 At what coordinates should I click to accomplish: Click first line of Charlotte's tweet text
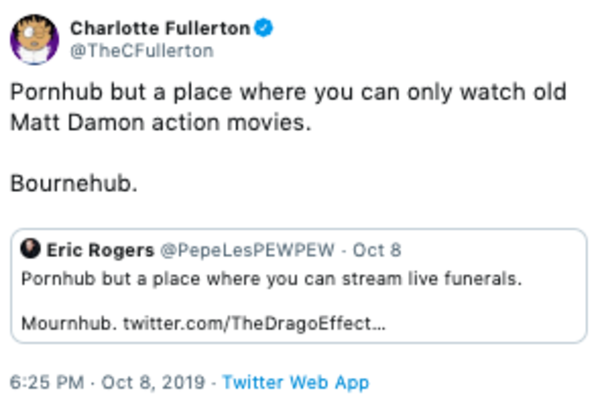288,93
